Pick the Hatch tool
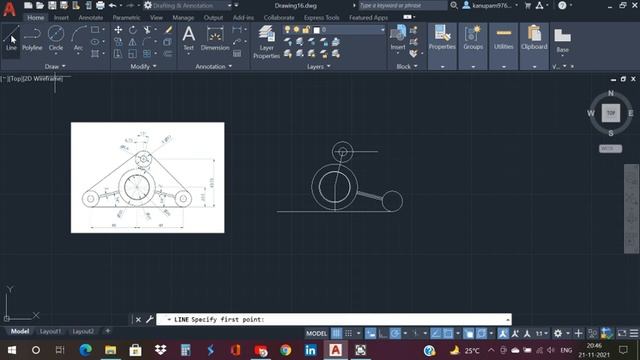640x360 pixels. pos(95,53)
